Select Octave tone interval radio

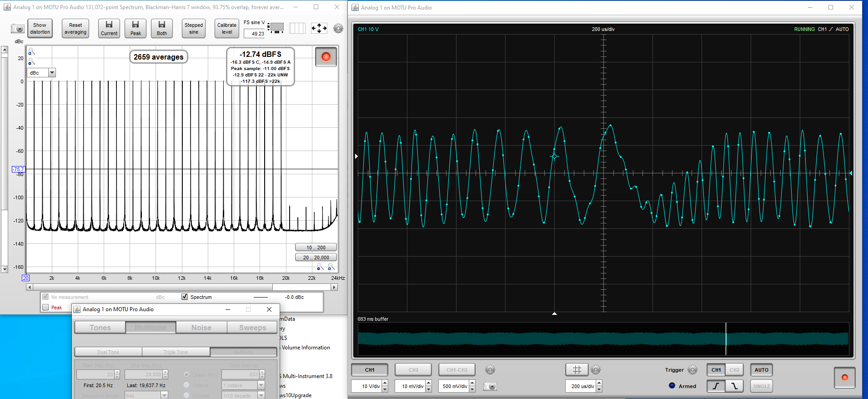(186, 385)
